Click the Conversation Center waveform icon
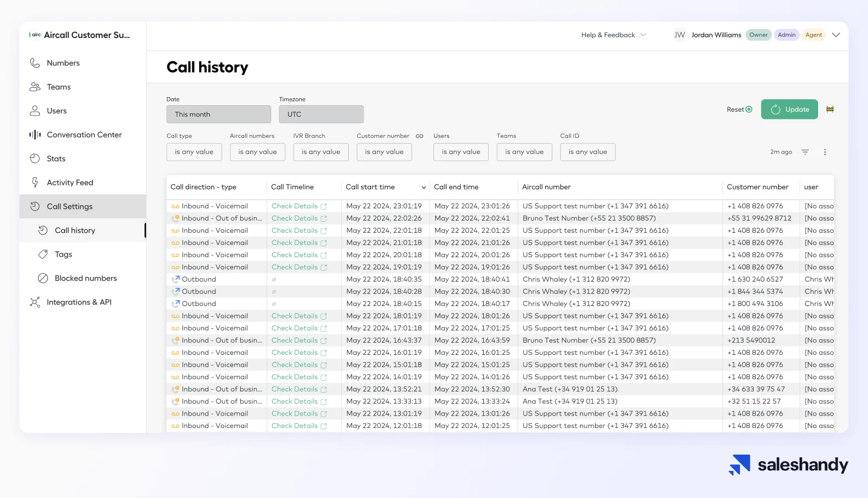Screen dimensions: 868x498 coord(35,135)
